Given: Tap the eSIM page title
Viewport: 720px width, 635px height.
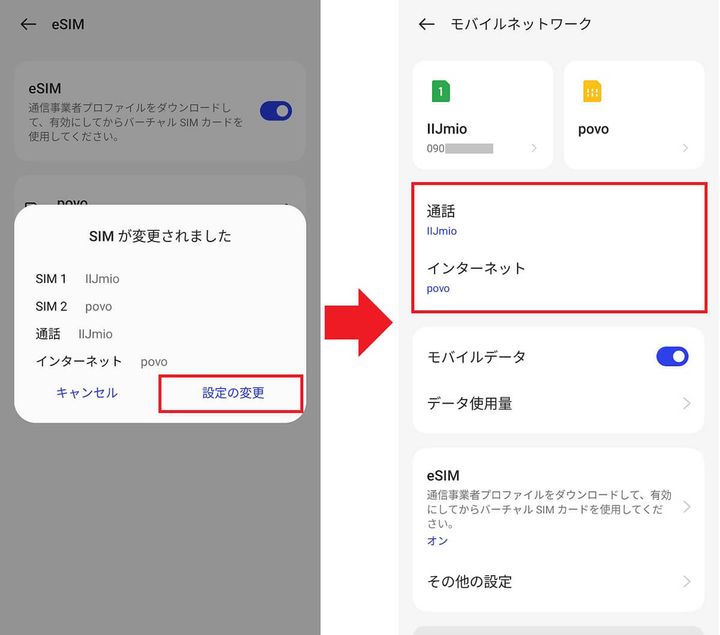Looking at the screenshot, I should pos(68,24).
